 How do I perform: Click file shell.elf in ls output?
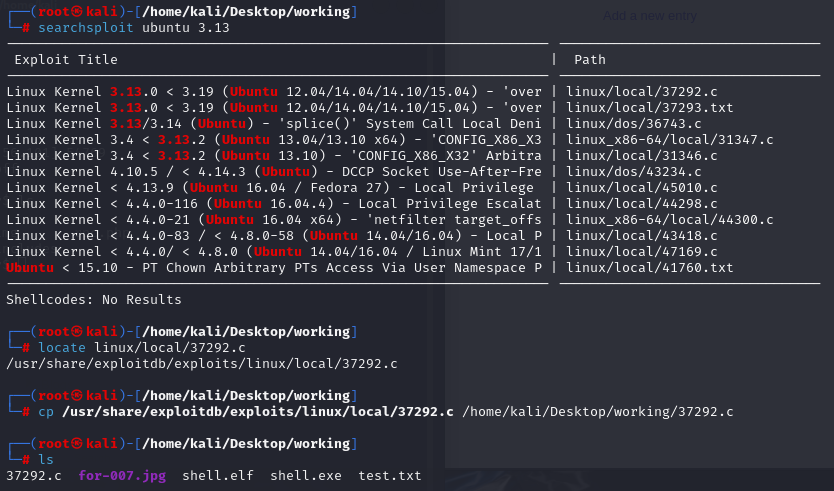218,475
